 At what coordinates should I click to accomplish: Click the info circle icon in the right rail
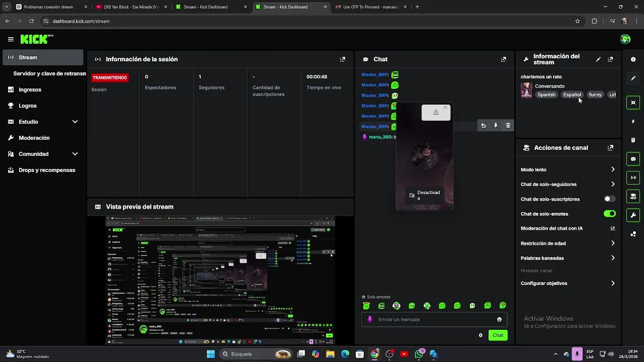pyautogui.click(x=633, y=59)
